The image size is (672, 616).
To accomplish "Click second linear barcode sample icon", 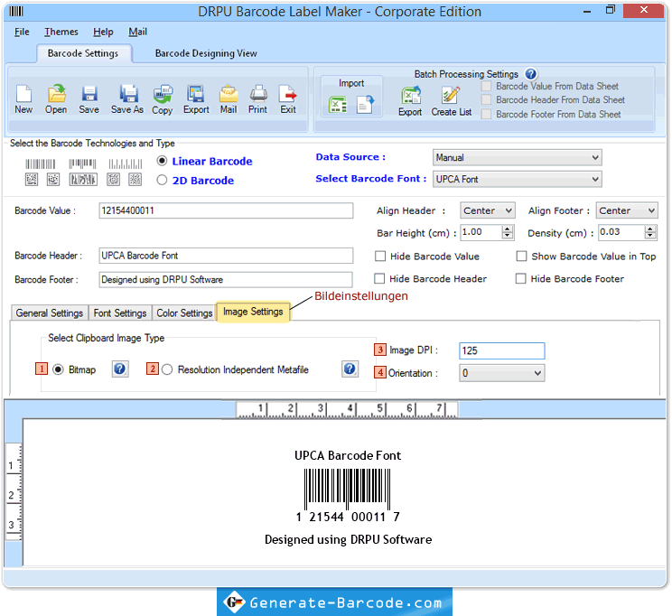I will pos(83,163).
